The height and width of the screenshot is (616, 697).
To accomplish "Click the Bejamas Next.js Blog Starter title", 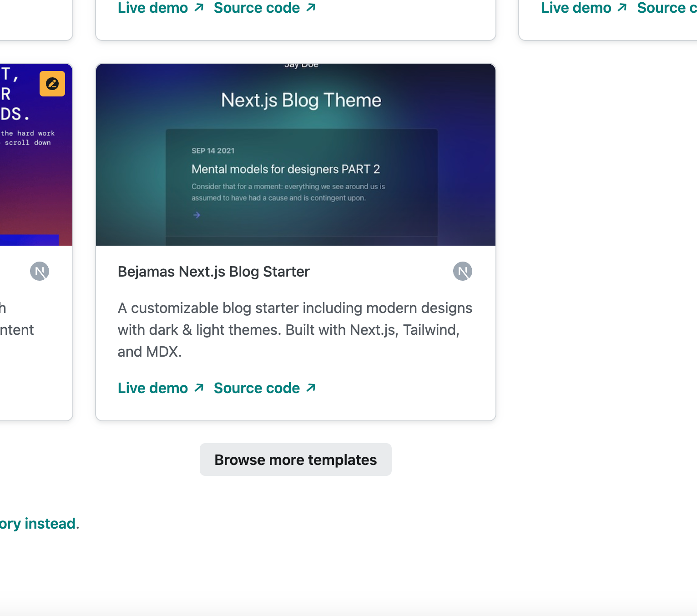I will [x=214, y=272].
